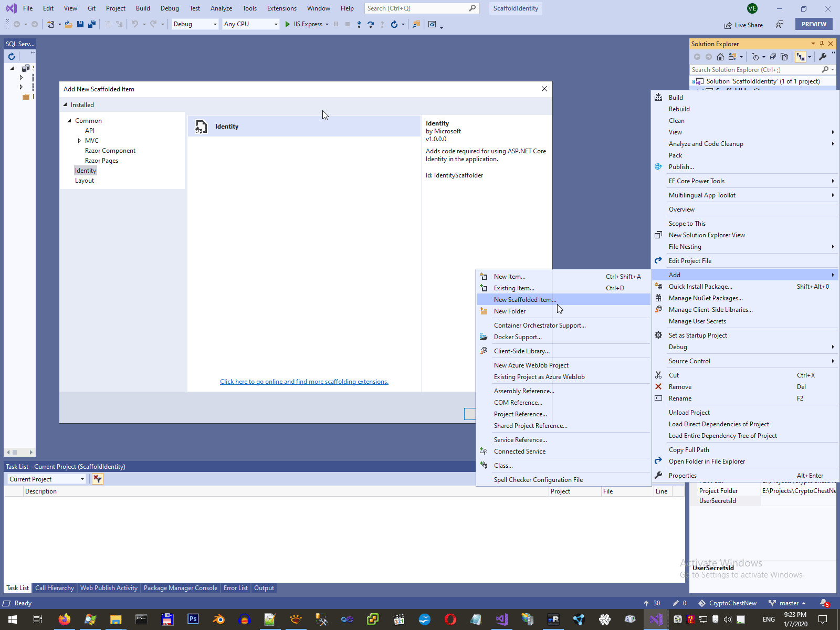Click the New Project toolbar icon
Image resolution: width=840 pixels, height=630 pixels.
coord(51,24)
